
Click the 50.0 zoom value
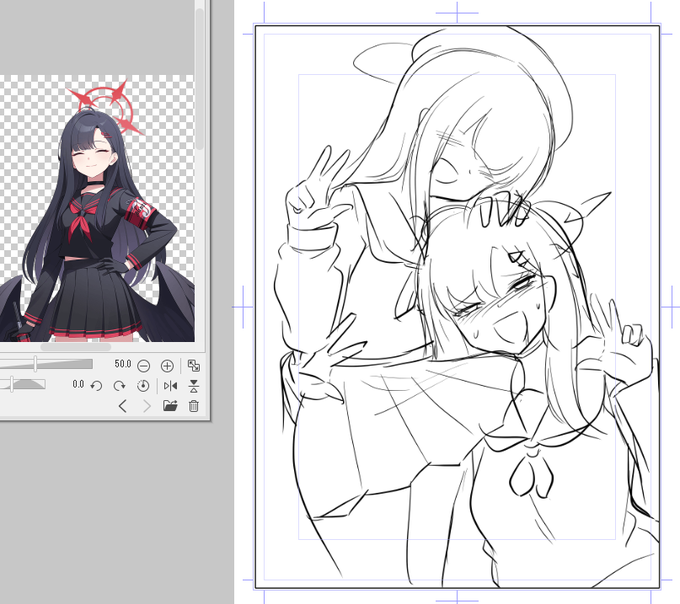click(x=123, y=364)
